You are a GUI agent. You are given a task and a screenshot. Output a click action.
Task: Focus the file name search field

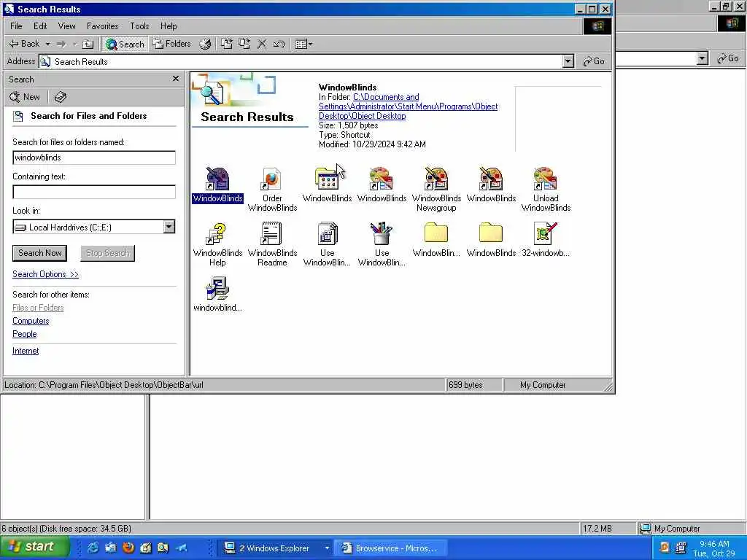pyautogui.click(x=94, y=157)
